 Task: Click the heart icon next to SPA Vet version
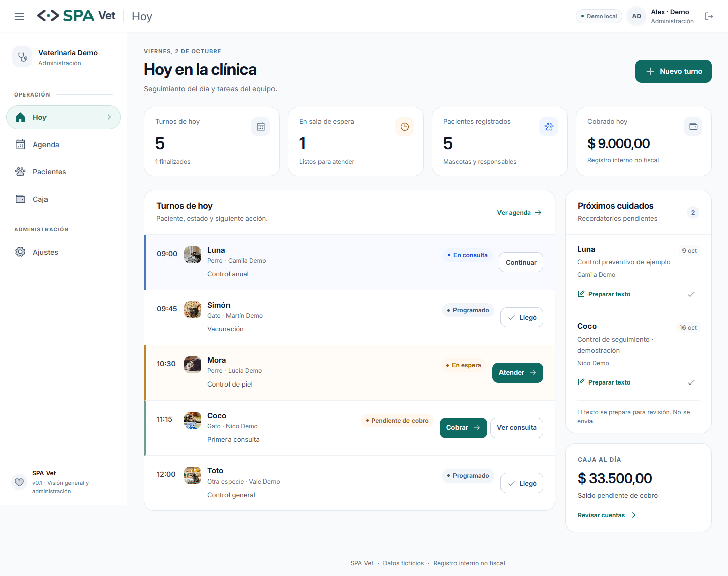(19, 482)
